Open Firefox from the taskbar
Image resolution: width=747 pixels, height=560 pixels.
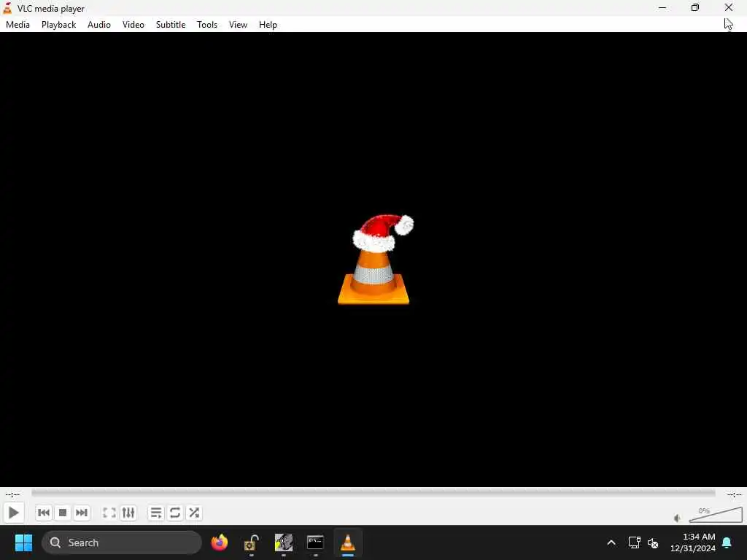coord(219,542)
